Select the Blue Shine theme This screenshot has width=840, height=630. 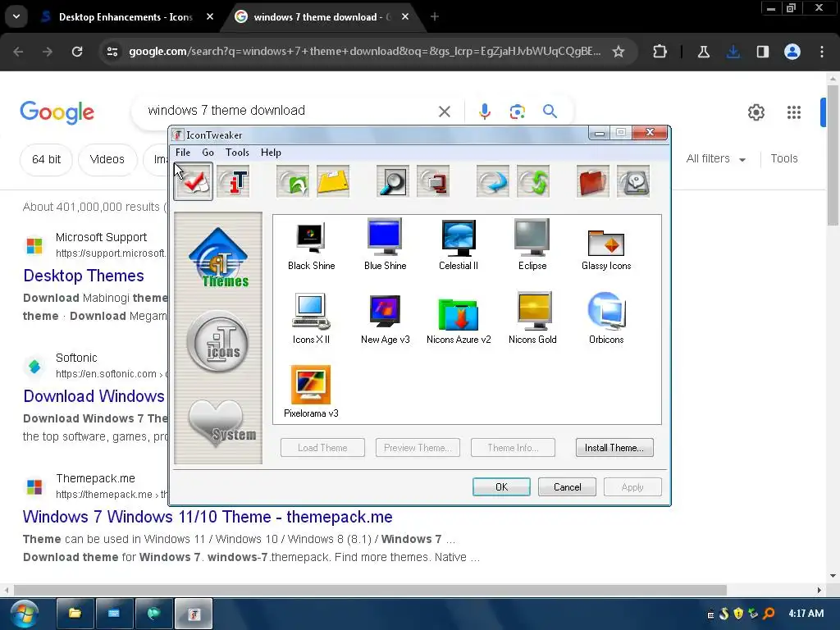(386, 245)
